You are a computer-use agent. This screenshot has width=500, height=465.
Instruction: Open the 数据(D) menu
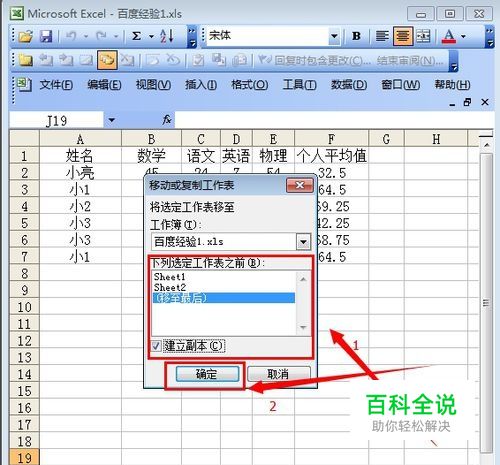click(349, 85)
